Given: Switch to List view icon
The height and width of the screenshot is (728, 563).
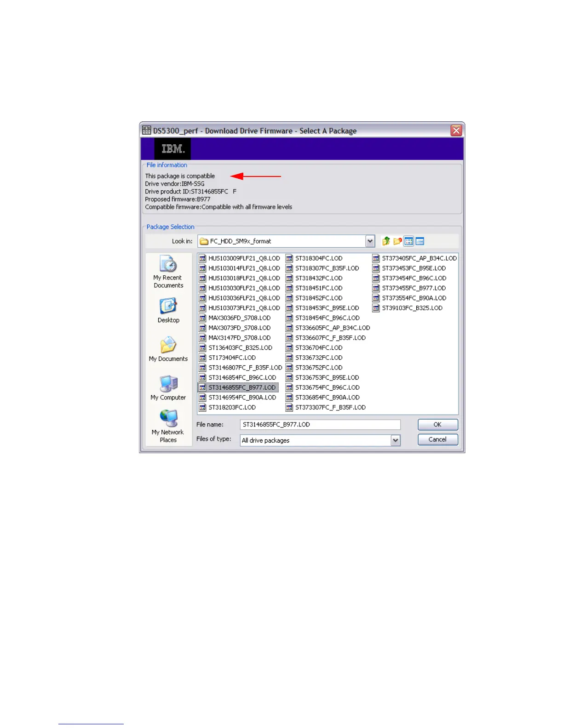Looking at the screenshot, I should point(408,241).
